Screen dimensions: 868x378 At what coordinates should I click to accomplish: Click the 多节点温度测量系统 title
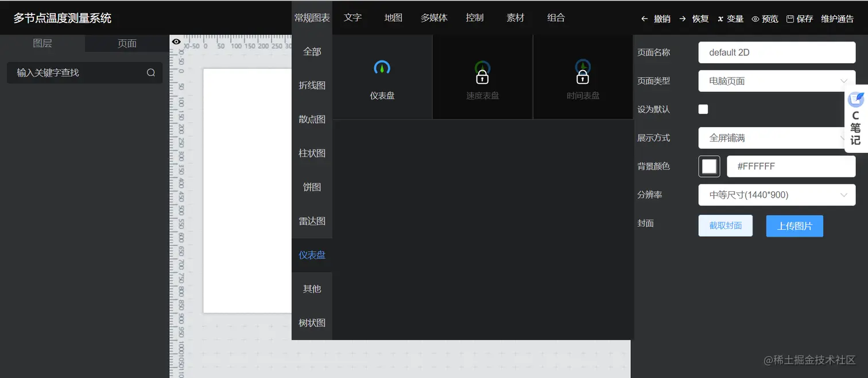pyautogui.click(x=63, y=18)
